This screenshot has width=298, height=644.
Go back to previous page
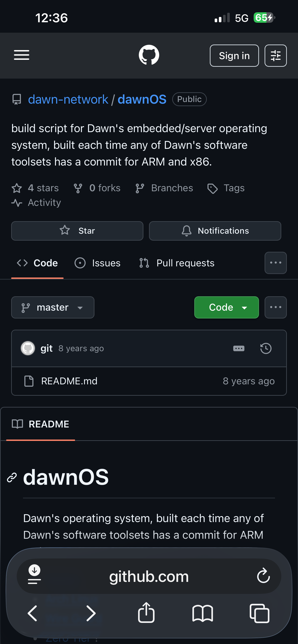(32, 613)
